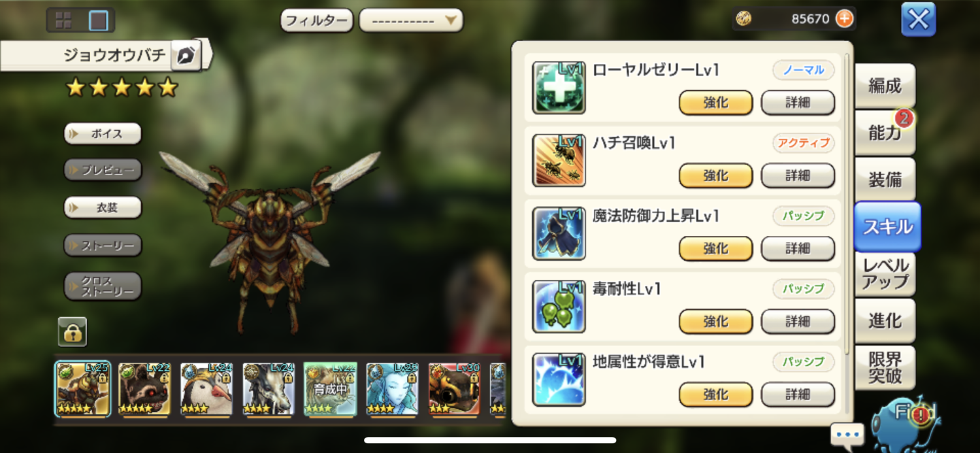Open the dashed sort dropdown
Image resolution: width=980 pixels, height=453 pixels.
[x=411, y=20]
